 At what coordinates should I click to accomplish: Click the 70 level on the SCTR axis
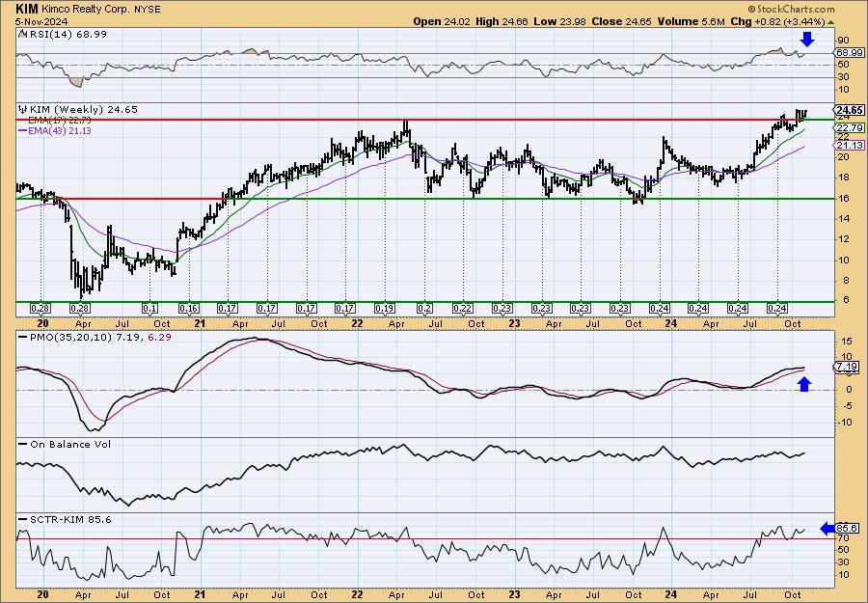click(x=843, y=538)
